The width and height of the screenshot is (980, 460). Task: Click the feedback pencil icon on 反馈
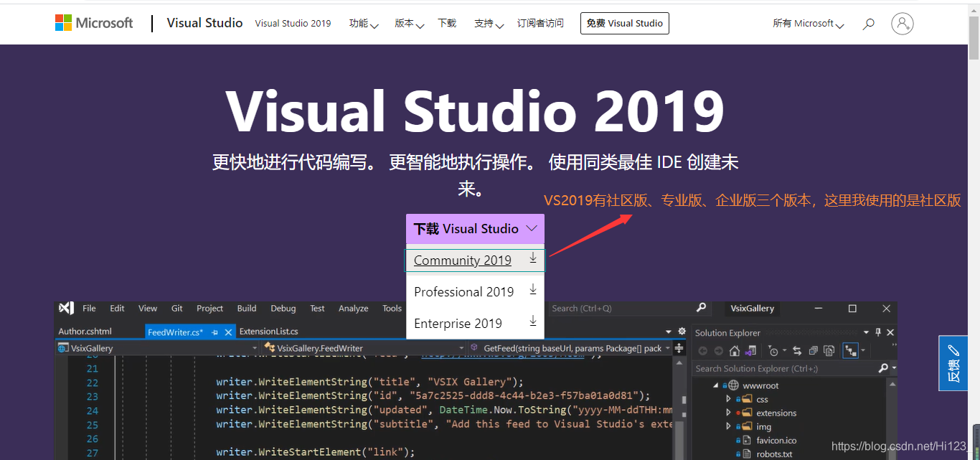click(953, 350)
